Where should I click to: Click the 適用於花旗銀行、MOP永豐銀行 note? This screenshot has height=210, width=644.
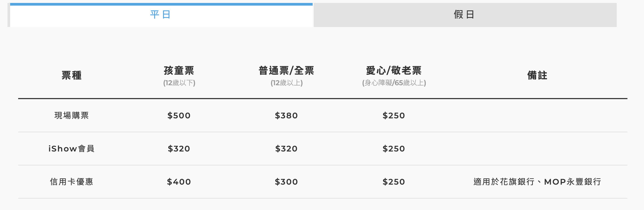(537, 182)
